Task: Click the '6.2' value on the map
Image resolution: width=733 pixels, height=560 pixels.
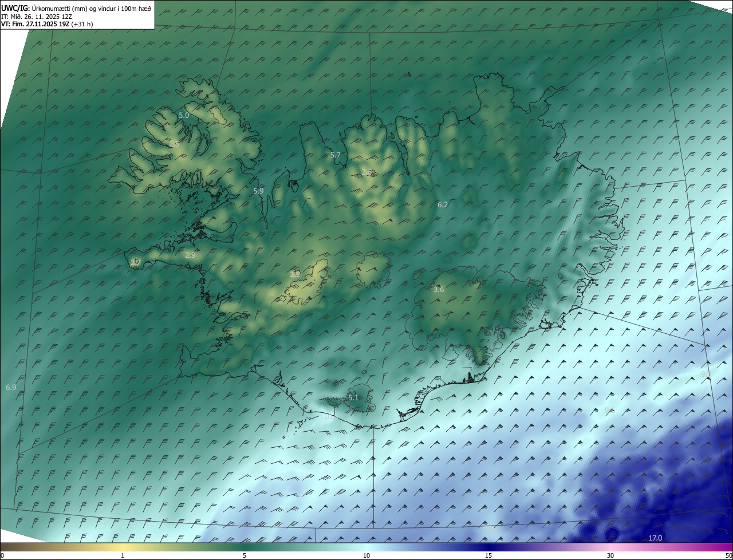Action: (x=443, y=204)
